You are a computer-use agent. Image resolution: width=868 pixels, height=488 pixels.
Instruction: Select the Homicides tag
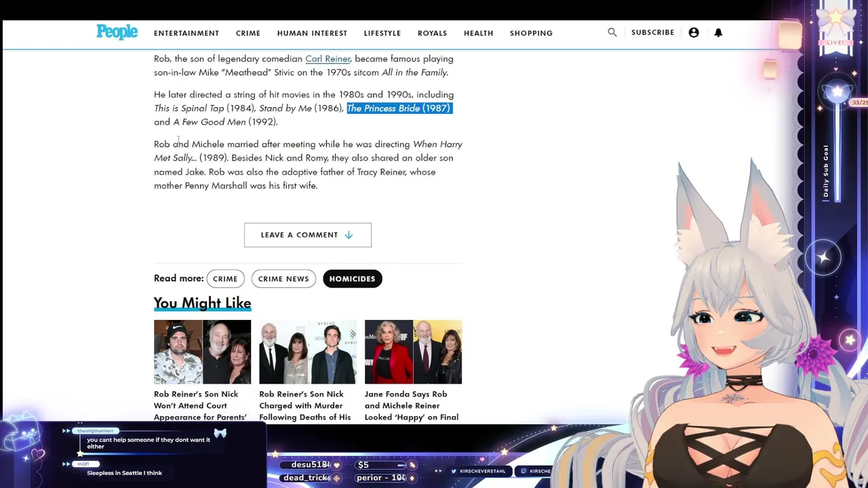tap(352, 279)
